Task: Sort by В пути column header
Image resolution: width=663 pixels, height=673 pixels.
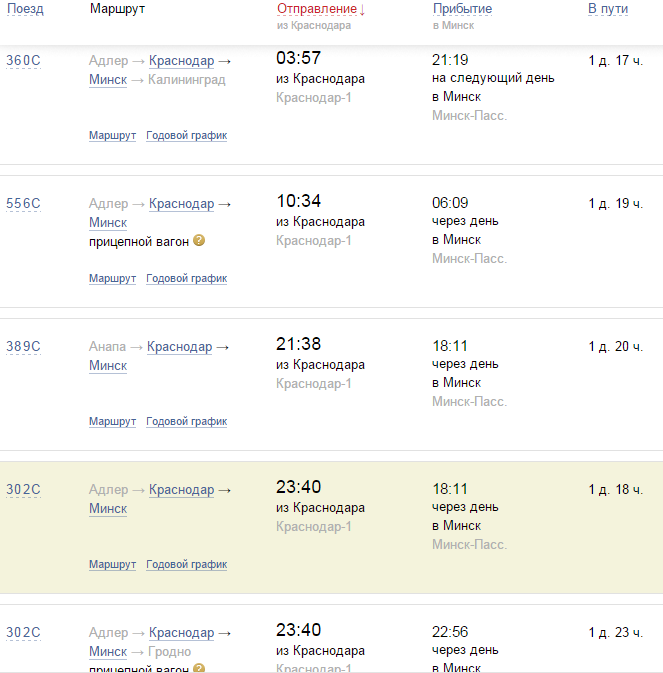Action: [x=607, y=9]
